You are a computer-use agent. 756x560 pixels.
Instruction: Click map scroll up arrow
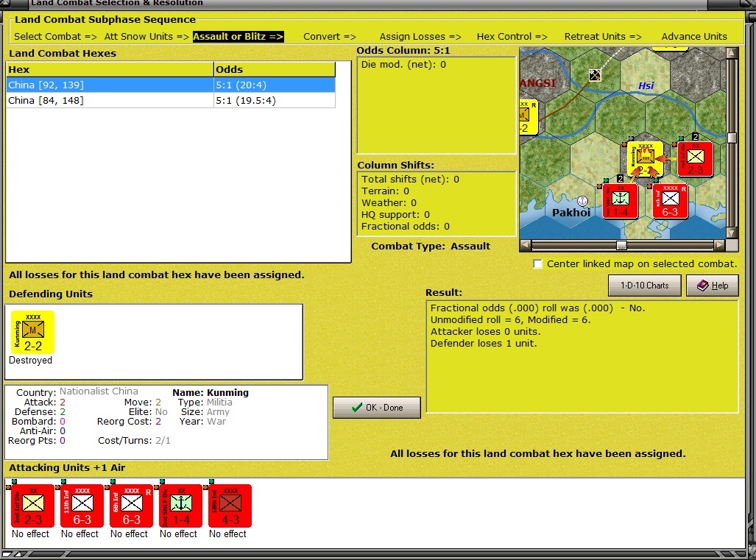(x=732, y=52)
